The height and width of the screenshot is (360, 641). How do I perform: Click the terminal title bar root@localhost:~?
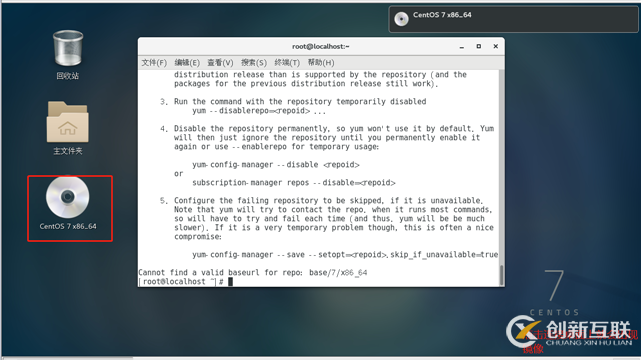click(x=320, y=47)
